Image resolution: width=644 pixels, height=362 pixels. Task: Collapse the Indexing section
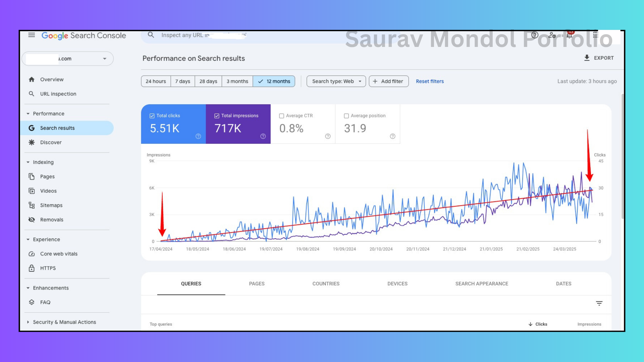coord(28,162)
